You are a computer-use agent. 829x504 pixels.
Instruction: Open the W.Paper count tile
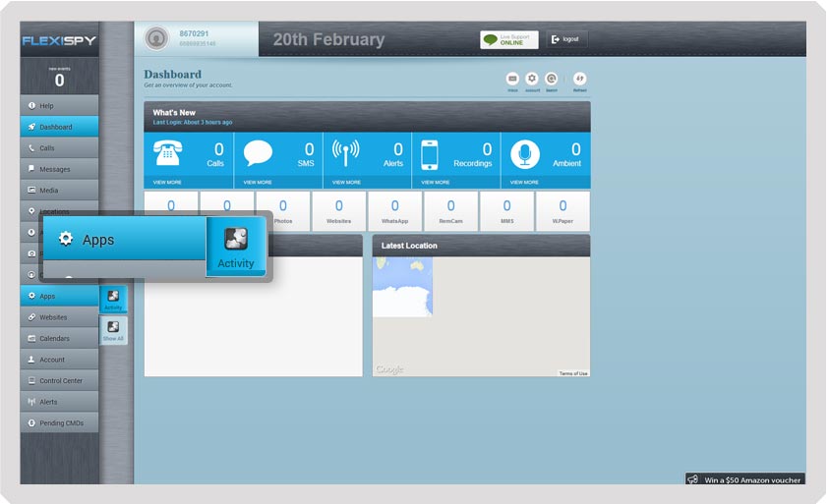pos(563,211)
